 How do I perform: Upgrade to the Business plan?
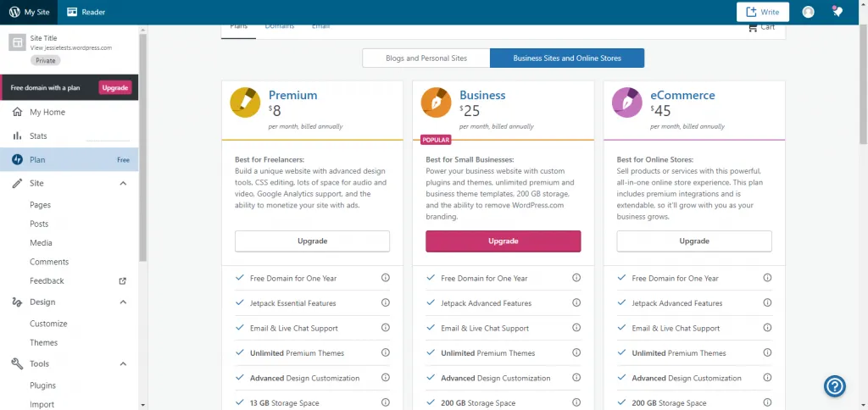(x=504, y=241)
